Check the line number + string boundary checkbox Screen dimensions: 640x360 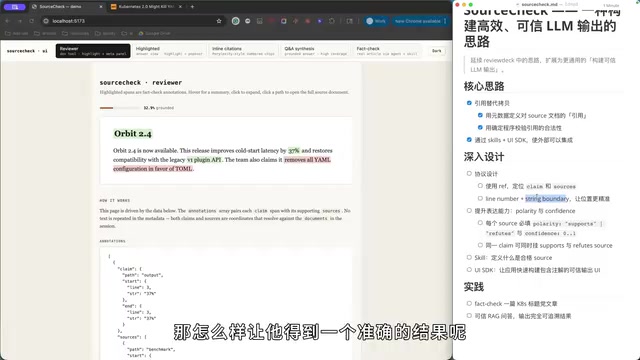480,198
